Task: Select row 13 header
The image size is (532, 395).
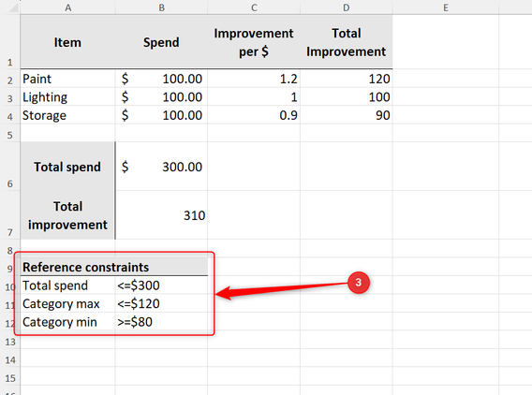Action: click(10, 340)
